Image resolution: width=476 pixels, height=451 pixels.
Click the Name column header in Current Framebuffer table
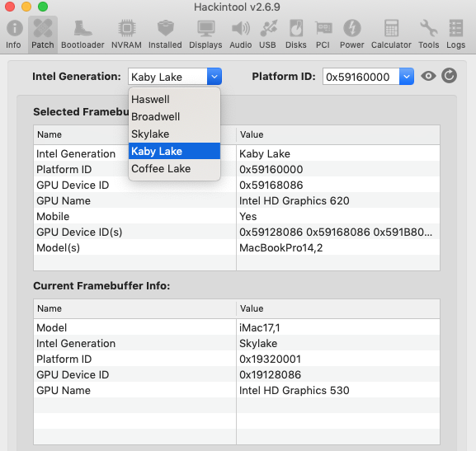tap(134, 308)
